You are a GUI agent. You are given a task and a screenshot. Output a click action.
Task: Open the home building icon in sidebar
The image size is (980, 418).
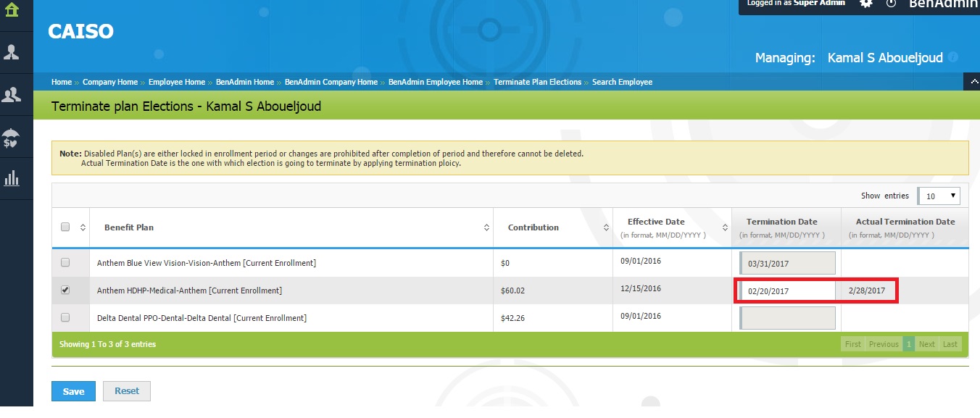[x=12, y=10]
